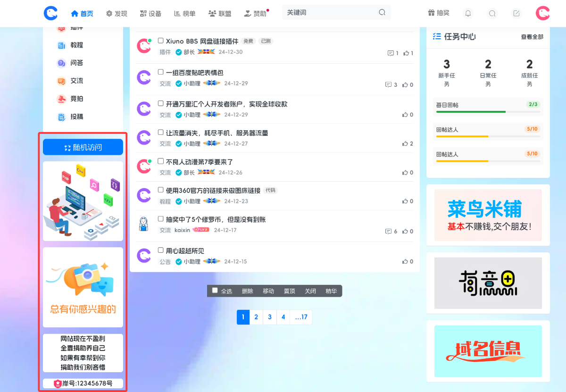Open the 榜单 navigation item

point(185,14)
